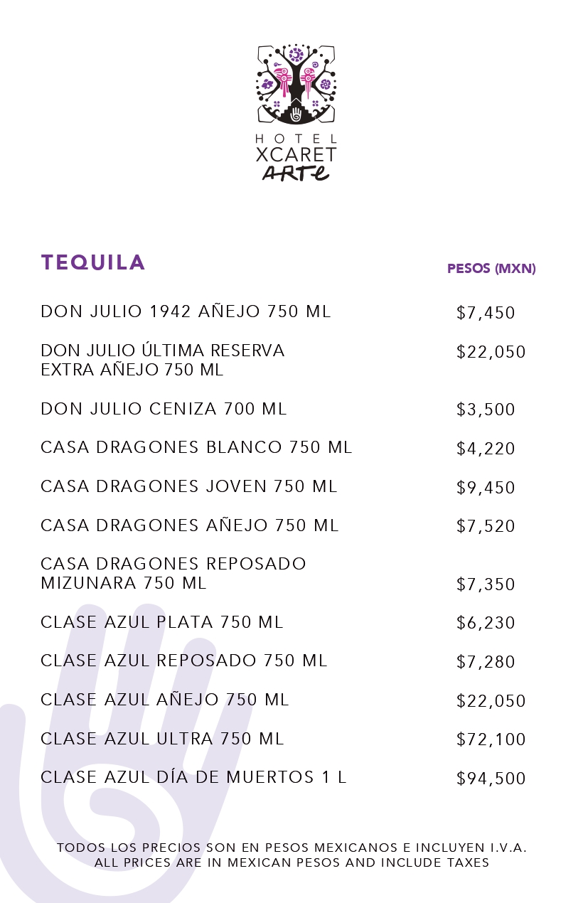Screen dimensions: 588x903
Task: Select Clase Azul Añejo 750 ML
Action: point(165,700)
